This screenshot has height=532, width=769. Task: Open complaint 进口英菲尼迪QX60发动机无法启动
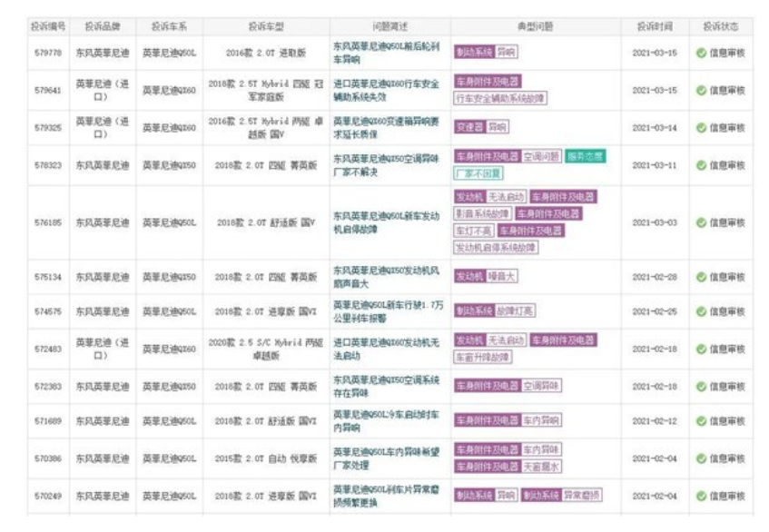coord(387,350)
